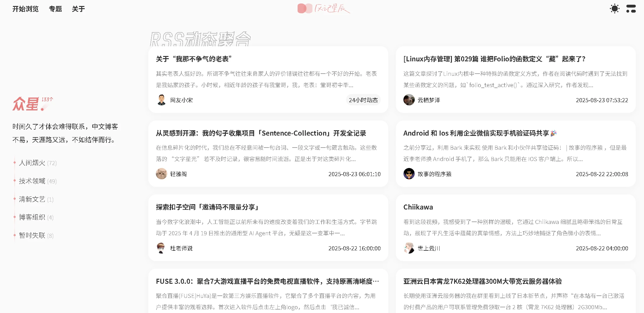Click 轻雅阁 cat avatar
The height and width of the screenshot is (313, 644).
(161, 174)
